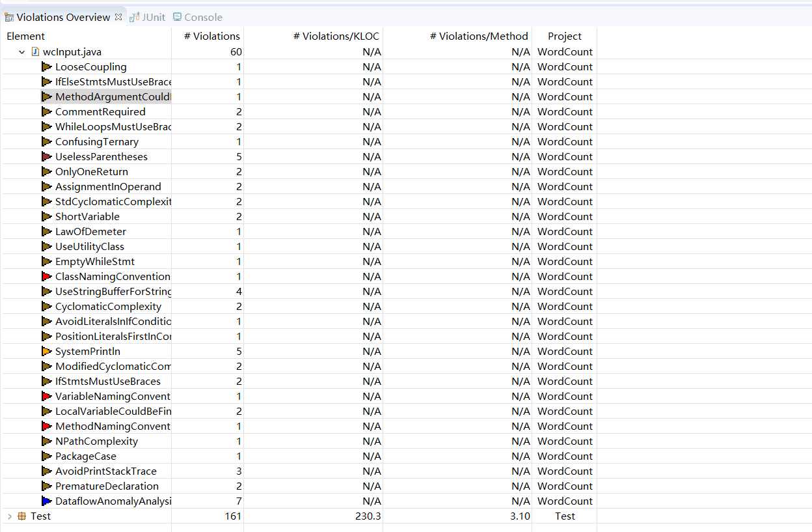Click the blue DataflowAnomalyAnalysis flag icon
This screenshot has width=812, height=532.
pyautogui.click(x=46, y=501)
